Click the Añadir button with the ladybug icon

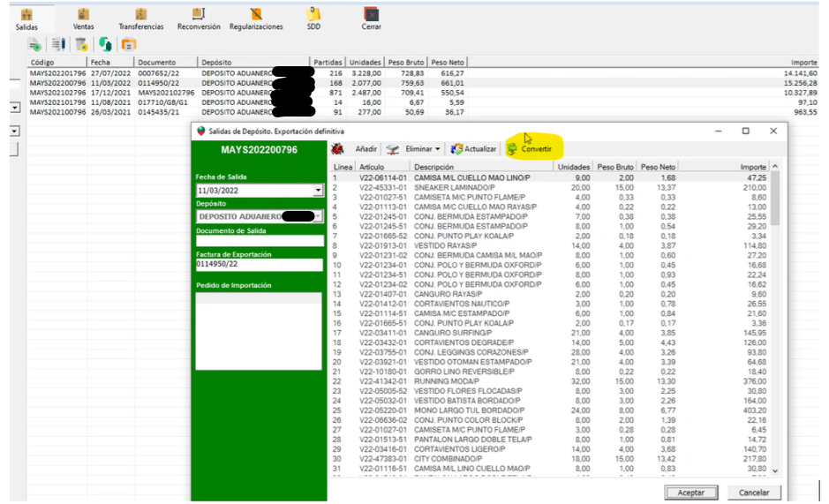coord(358,149)
